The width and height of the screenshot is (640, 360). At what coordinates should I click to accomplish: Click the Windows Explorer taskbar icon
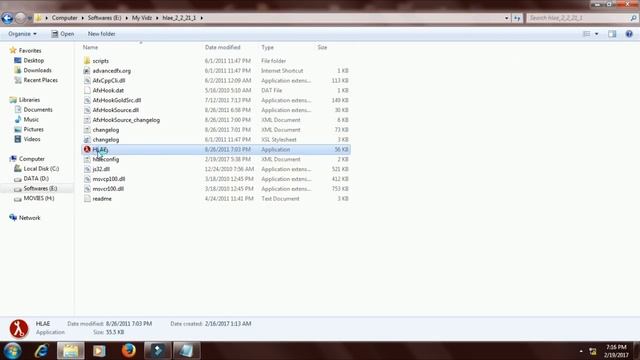click(x=71, y=351)
